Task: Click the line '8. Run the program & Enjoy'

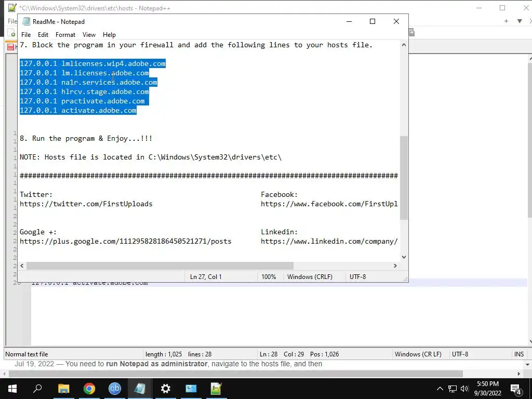Action: tap(86, 138)
